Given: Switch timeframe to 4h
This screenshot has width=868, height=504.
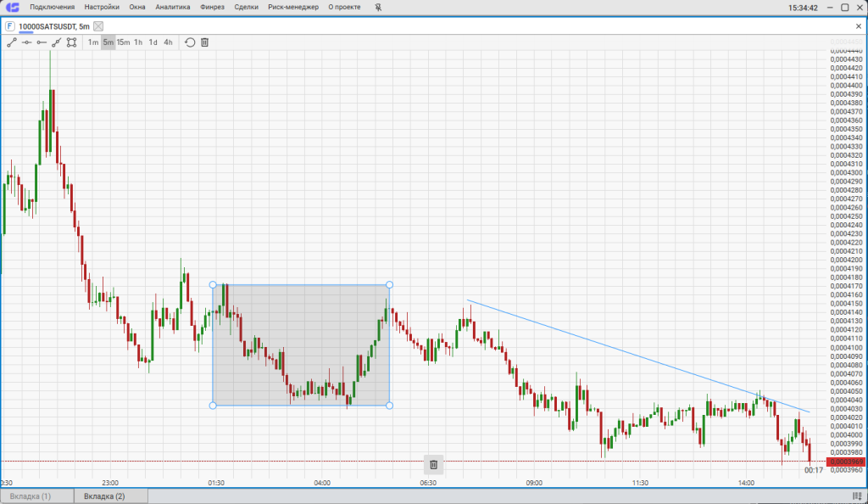Looking at the screenshot, I should tap(168, 42).
